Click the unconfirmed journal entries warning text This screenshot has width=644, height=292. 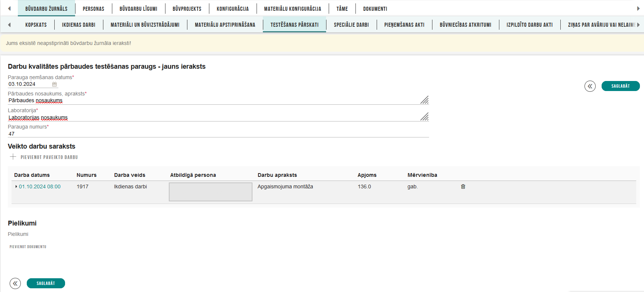[68, 43]
